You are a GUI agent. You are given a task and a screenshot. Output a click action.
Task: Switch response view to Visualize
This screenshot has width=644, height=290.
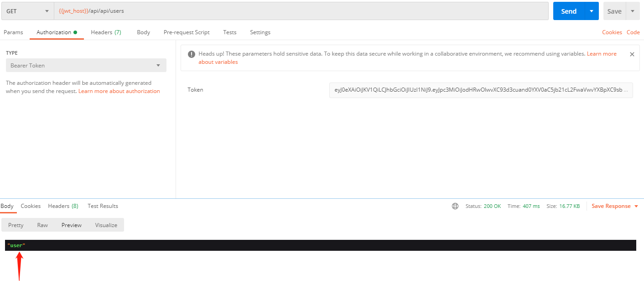click(x=106, y=225)
